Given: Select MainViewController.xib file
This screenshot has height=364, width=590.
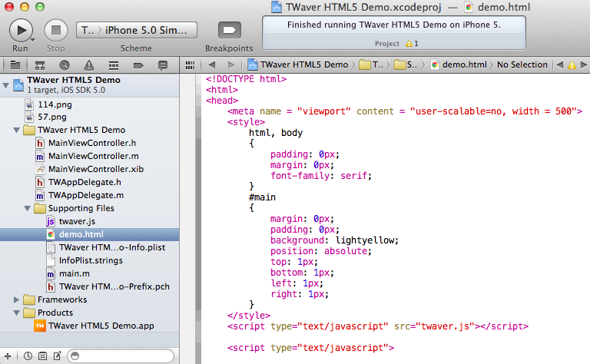Looking at the screenshot, I should pyautogui.click(x=96, y=169).
